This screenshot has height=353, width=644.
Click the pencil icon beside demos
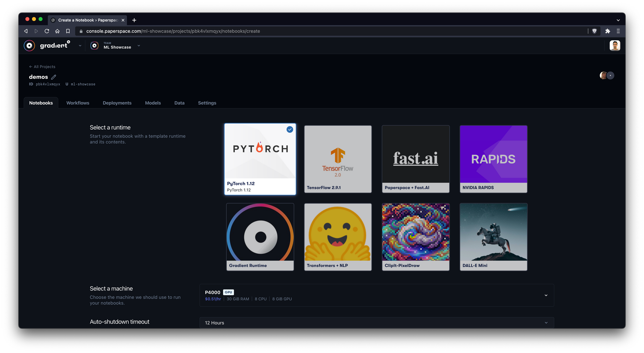coord(54,77)
